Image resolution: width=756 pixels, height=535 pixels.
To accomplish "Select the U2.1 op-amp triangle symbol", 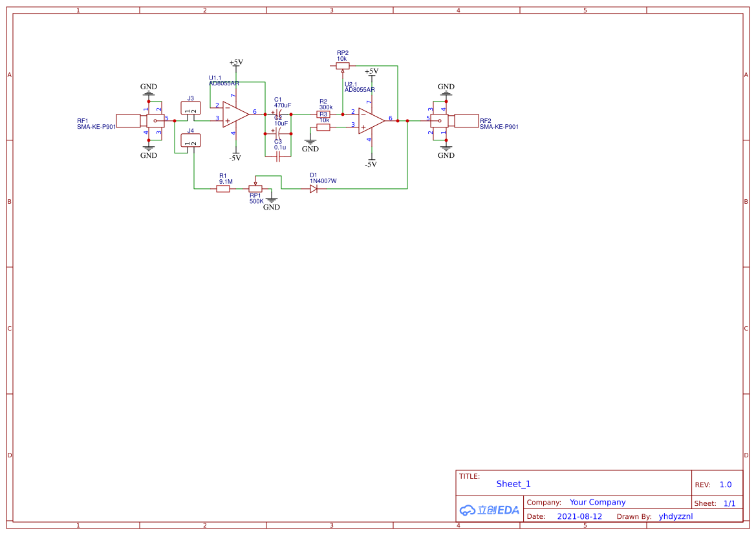I will 372,121.
